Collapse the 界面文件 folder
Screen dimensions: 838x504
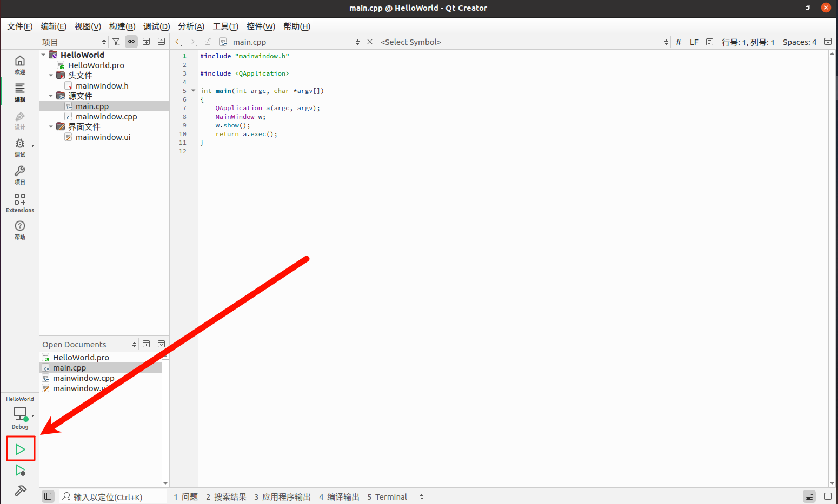point(51,126)
